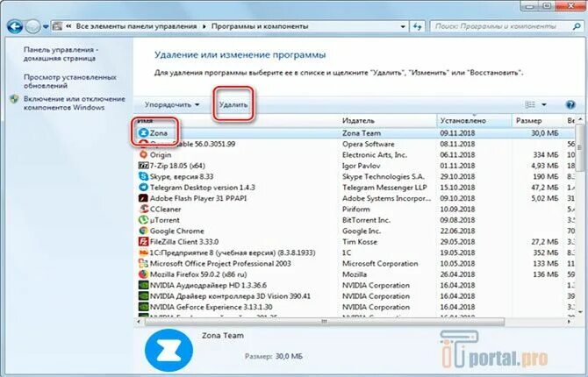Click 'Telegram Messenger LLP' cell

384,188
